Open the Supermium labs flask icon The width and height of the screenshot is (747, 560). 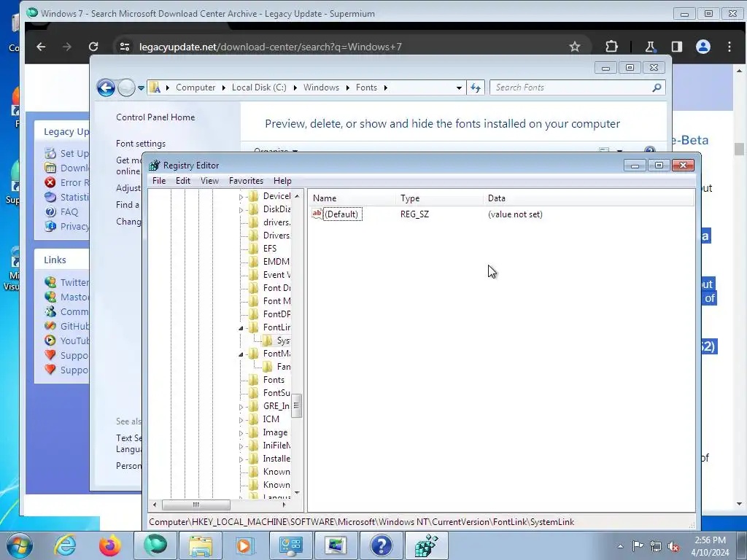649,47
